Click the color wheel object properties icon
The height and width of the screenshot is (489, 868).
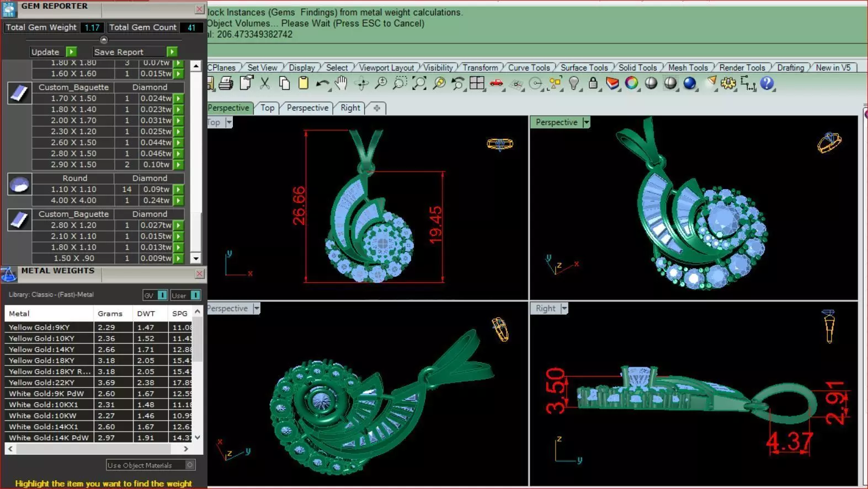pyautogui.click(x=632, y=83)
